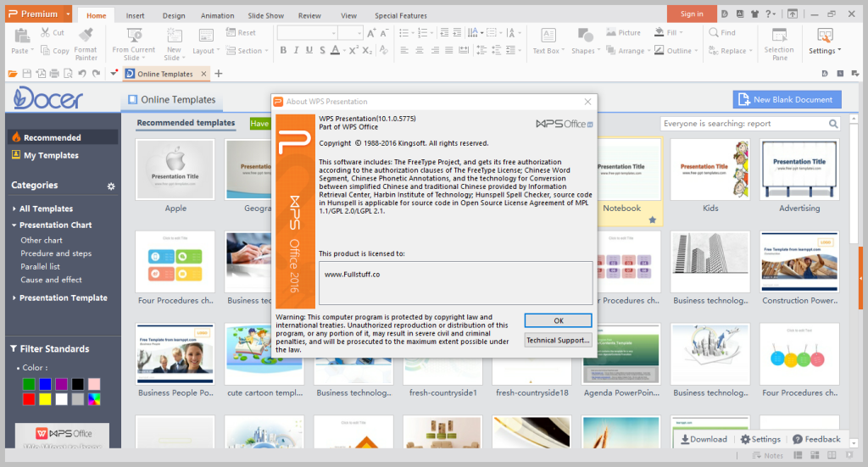Increase font size with A-up icon
The image size is (868, 467).
coord(371,33)
